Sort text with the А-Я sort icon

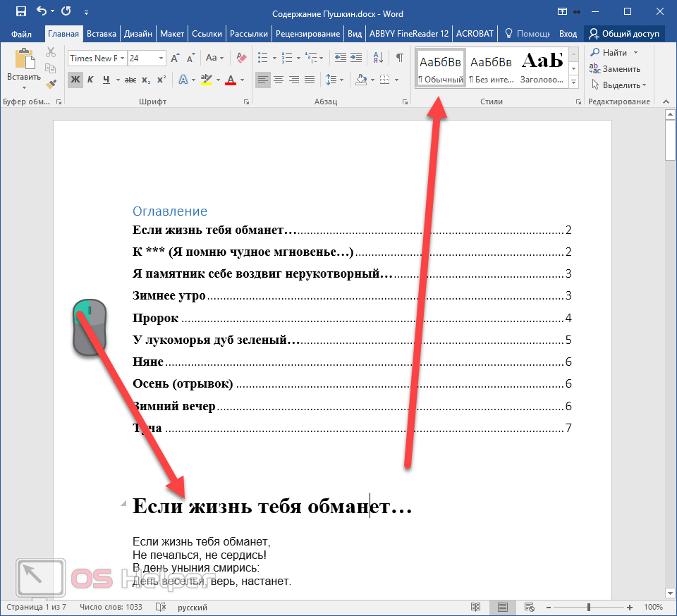[378, 57]
